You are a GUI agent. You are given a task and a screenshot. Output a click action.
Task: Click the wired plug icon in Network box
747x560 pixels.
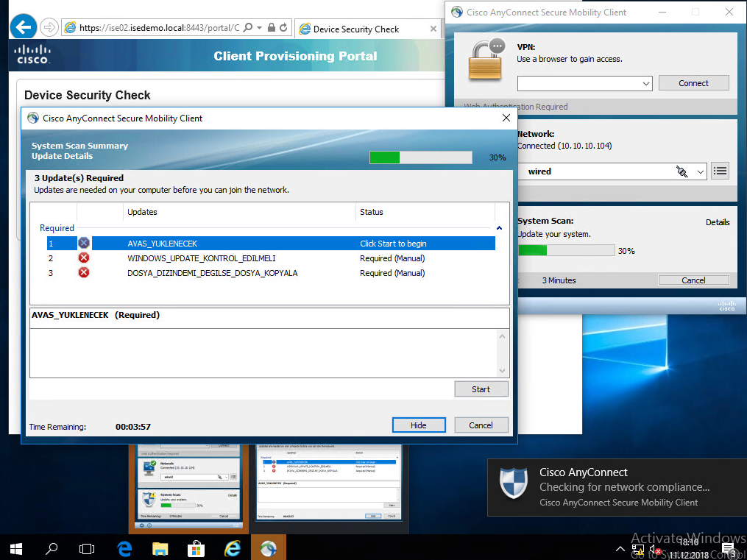point(682,171)
